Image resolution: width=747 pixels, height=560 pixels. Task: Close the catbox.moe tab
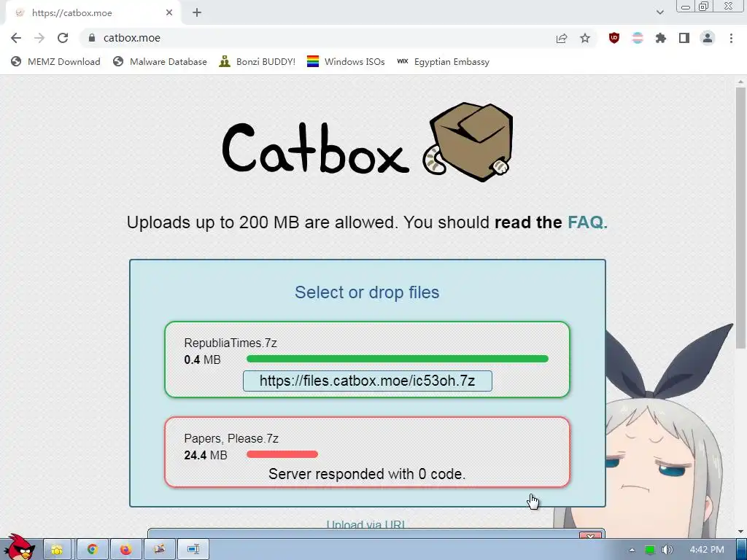[x=169, y=13]
